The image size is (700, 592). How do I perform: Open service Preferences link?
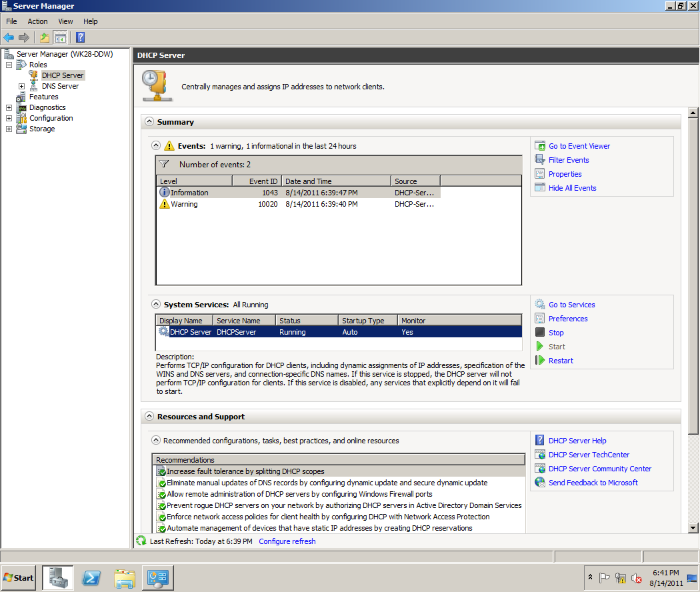(568, 318)
